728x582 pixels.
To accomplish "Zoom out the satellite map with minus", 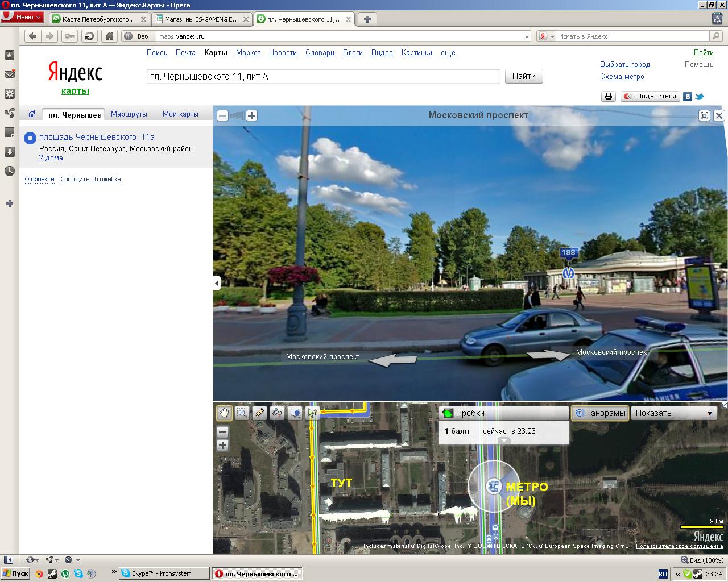I will click(x=222, y=432).
